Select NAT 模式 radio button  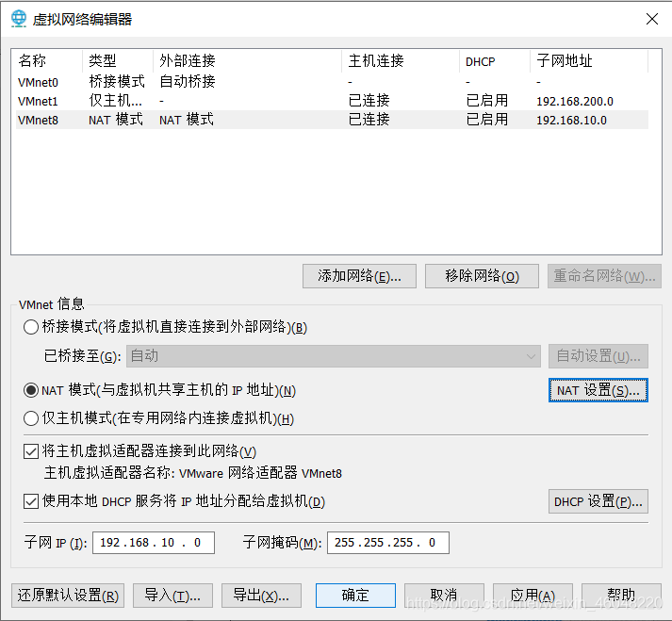point(31,390)
